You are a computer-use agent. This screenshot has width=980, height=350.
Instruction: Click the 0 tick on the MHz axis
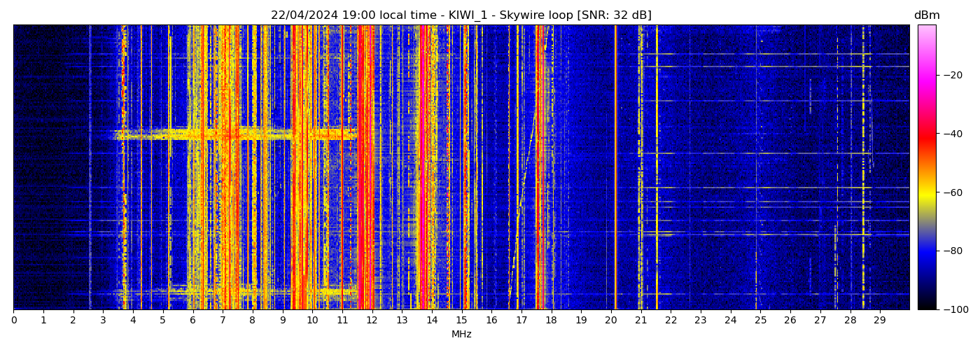pyautogui.click(x=13, y=321)
